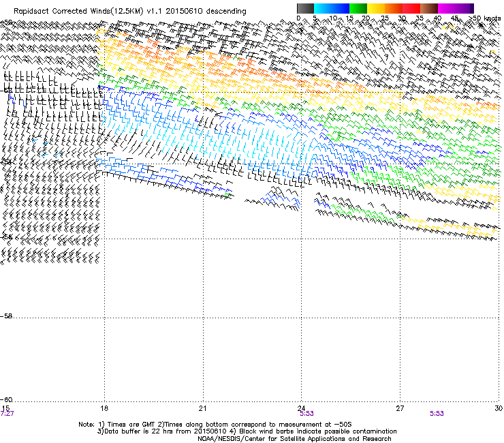504x443 pixels.
Task: Click the longitude label '15' on bottom axis
Action: 5,408
